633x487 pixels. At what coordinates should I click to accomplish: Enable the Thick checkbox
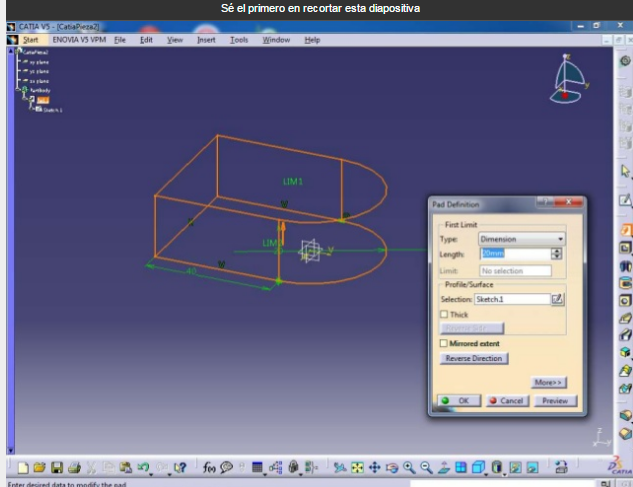[x=444, y=314]
